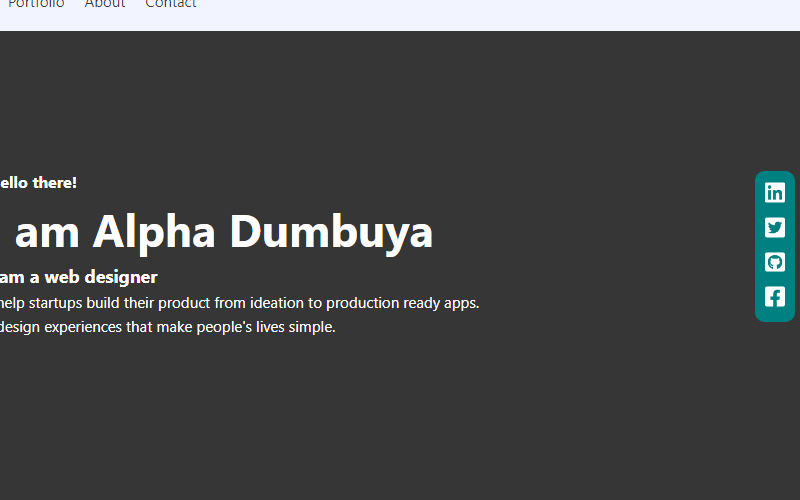Click the words 'design experiences'
This screenshot has height=500, width=800.
61,327
